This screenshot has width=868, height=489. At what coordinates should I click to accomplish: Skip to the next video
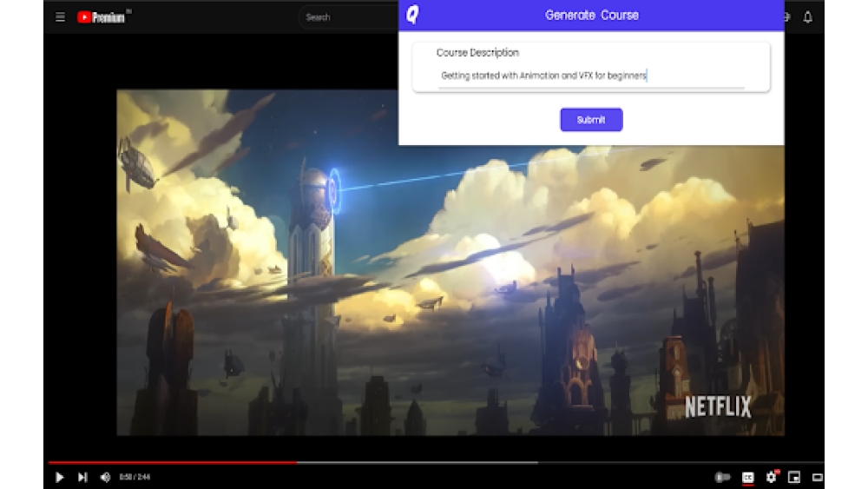pos(82,477)
